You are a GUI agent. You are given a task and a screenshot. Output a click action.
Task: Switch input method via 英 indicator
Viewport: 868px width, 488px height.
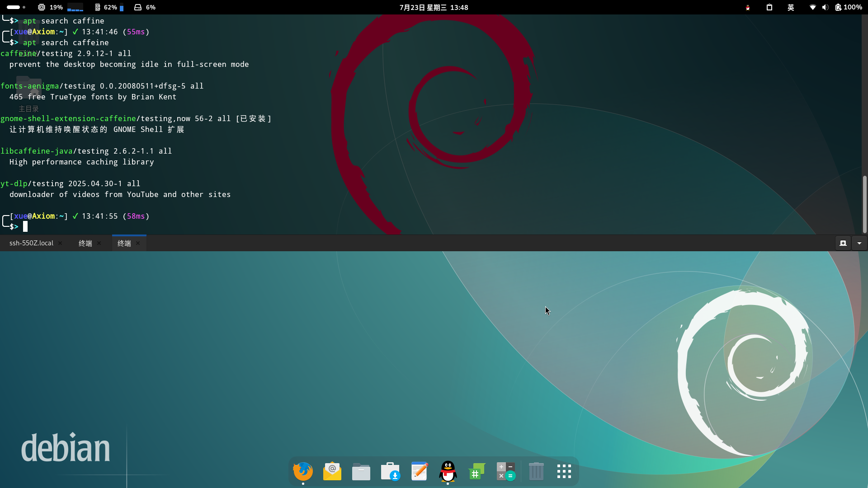[x=791, y=7]
